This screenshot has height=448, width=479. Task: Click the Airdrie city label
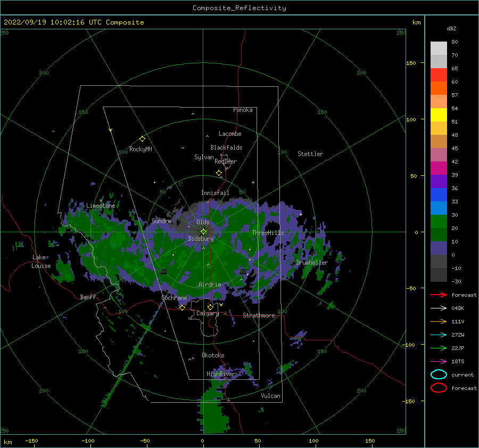point(210,284)
